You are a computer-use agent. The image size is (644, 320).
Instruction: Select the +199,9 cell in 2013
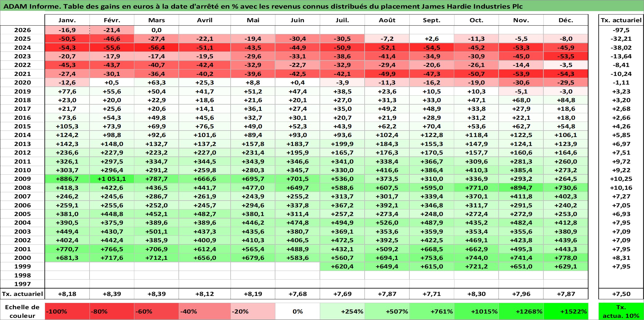(x=342, y=144)
